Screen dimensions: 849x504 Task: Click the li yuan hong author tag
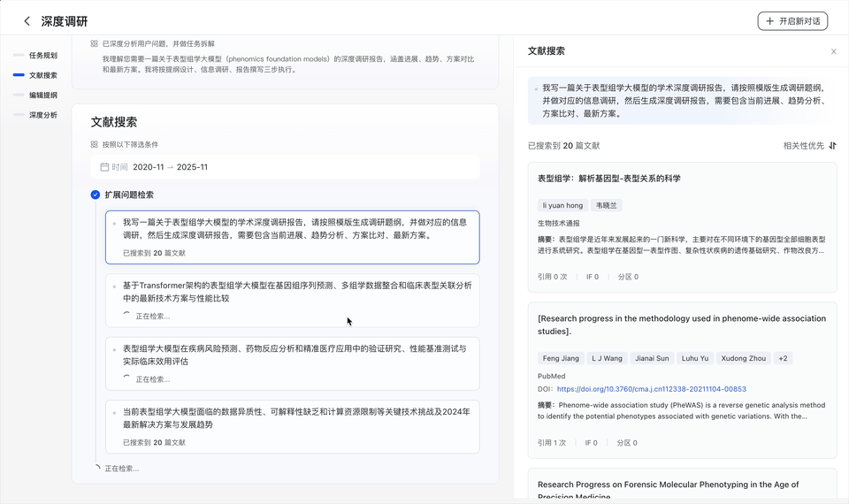point(562,205)
